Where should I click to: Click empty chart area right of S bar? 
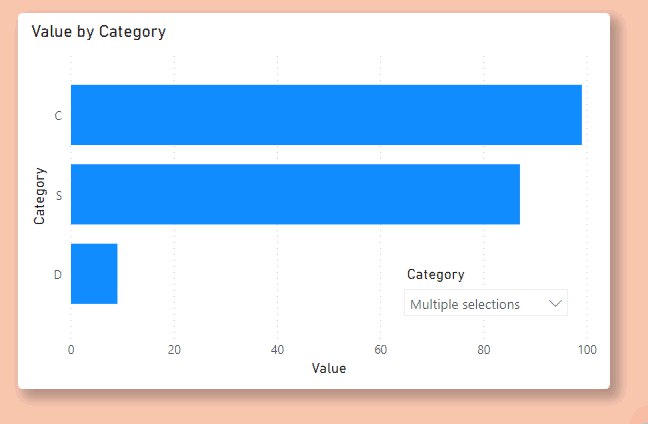pyautogui.click(x=554, y=194)
